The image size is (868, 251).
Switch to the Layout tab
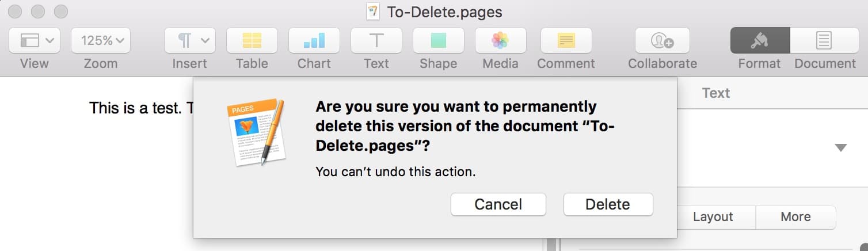(713, 217)
